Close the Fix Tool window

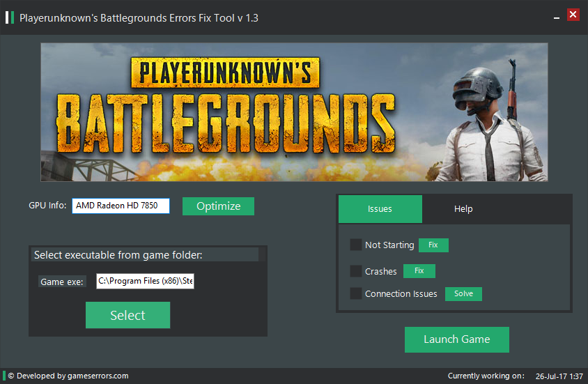(x=573, y=15)
